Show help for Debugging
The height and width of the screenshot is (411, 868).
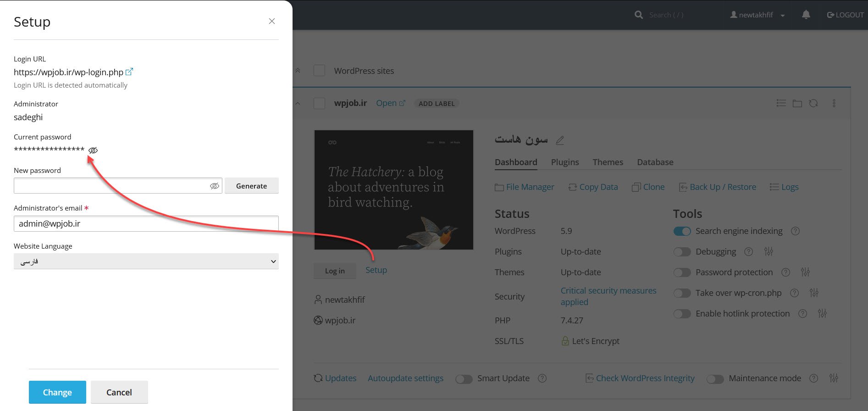click(x=749, y=251)
